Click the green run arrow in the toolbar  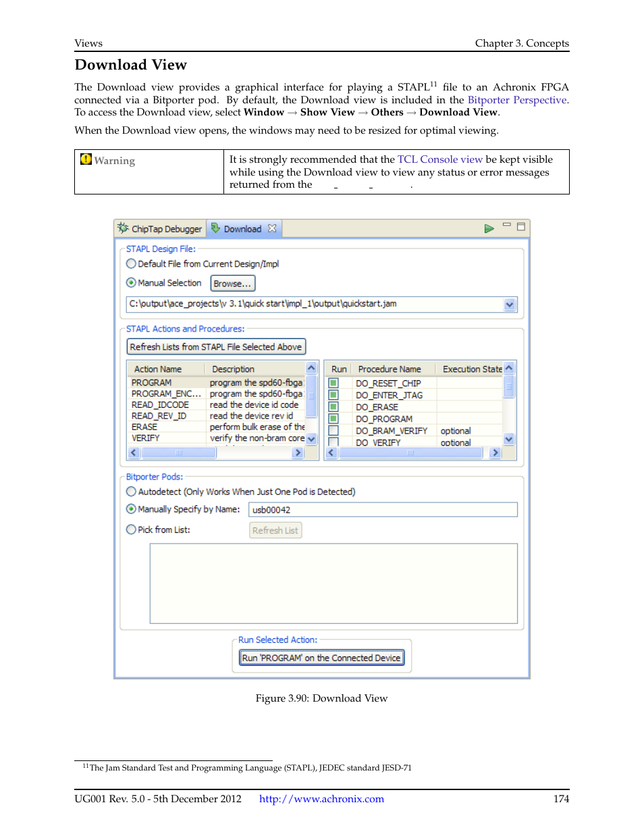click(489, 228)
